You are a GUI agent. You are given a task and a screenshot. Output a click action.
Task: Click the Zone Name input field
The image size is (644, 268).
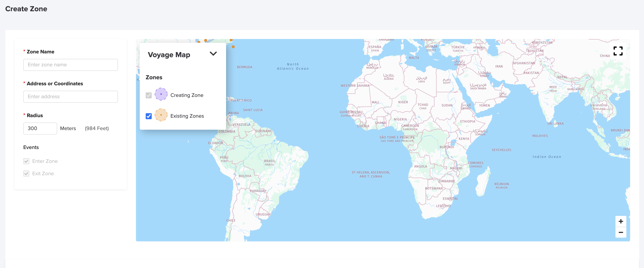pos(70,65)
